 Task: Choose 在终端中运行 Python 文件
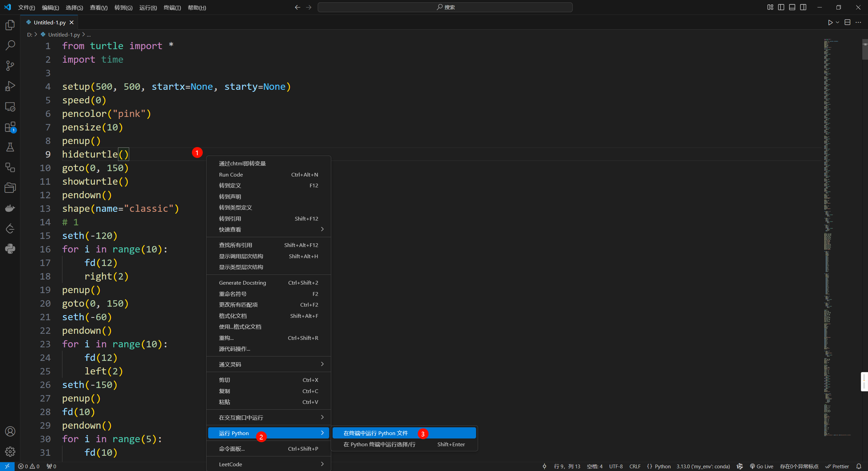click(x=404, y=433)
